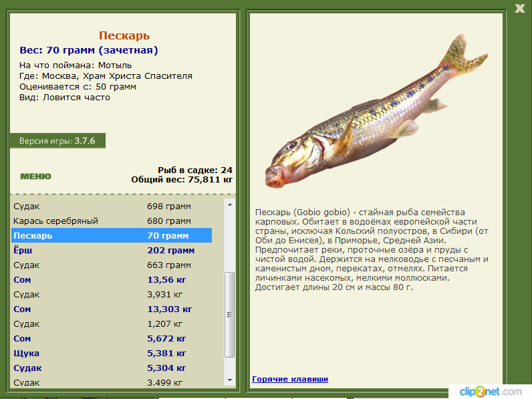The width and height of the screenshot is (532, 399).
Task: Close the fish info window with X
Action: point(519,9)
